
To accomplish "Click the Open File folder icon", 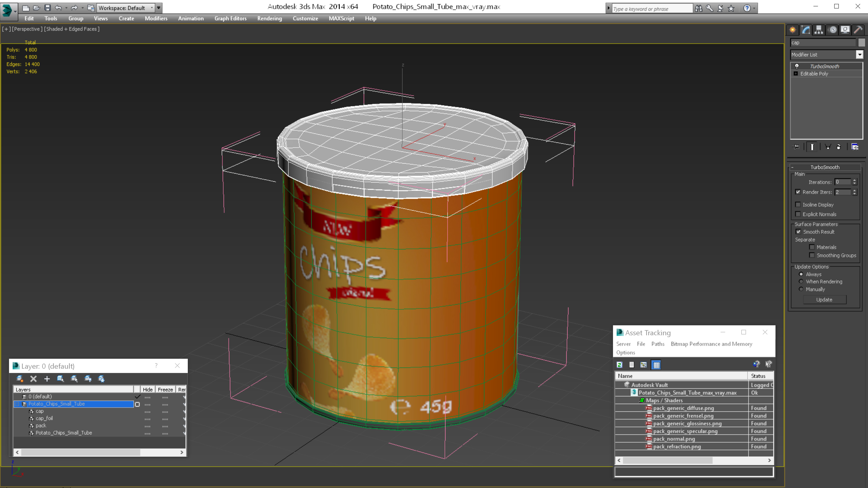I will point(37,8).
